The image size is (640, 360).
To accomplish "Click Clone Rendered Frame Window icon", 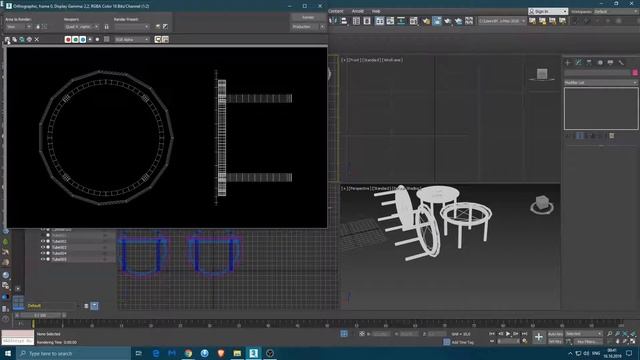I will pyautogui.click(x=22, y=39).
